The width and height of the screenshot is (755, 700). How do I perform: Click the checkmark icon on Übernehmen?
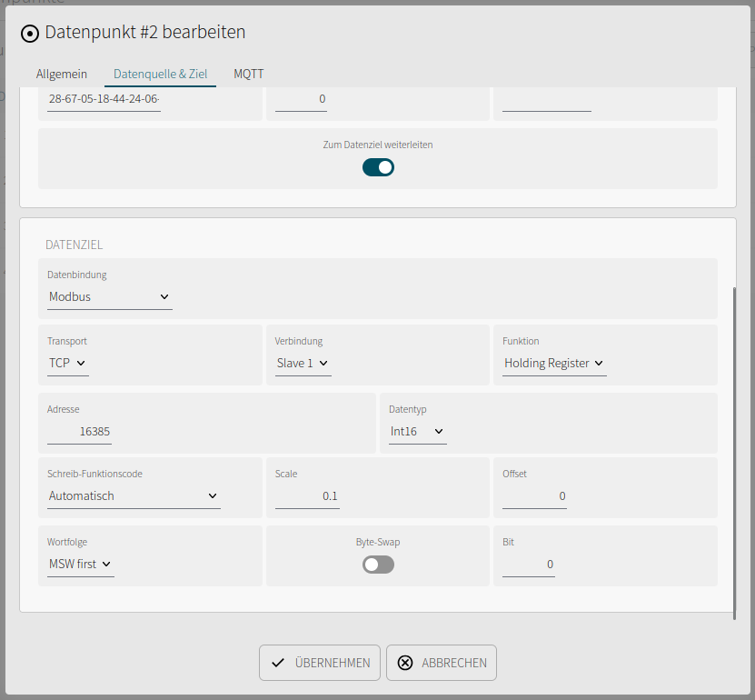click(278, 663)
